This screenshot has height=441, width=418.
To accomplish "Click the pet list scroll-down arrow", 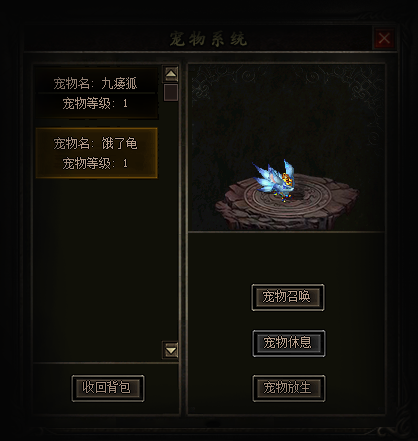I will click(x=171, y=350).
